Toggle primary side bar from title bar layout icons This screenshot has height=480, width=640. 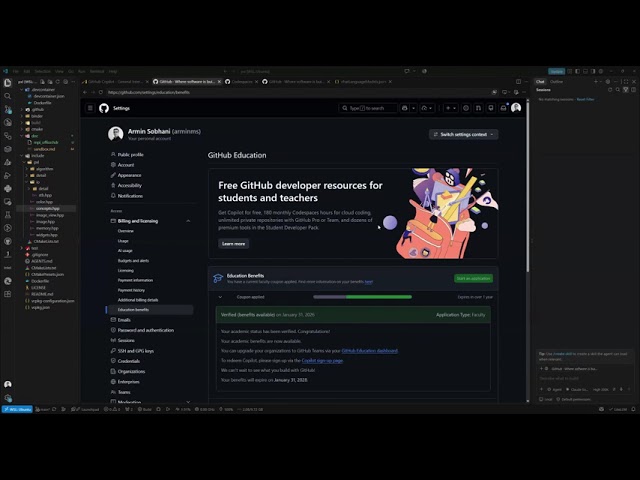pos(577,71)
